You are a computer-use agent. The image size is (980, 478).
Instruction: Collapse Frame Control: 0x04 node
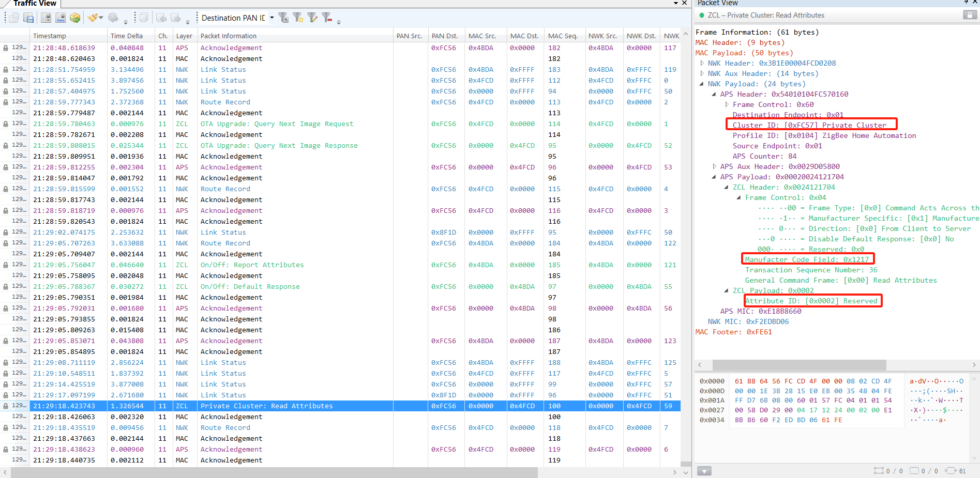(x=739, y=197)
